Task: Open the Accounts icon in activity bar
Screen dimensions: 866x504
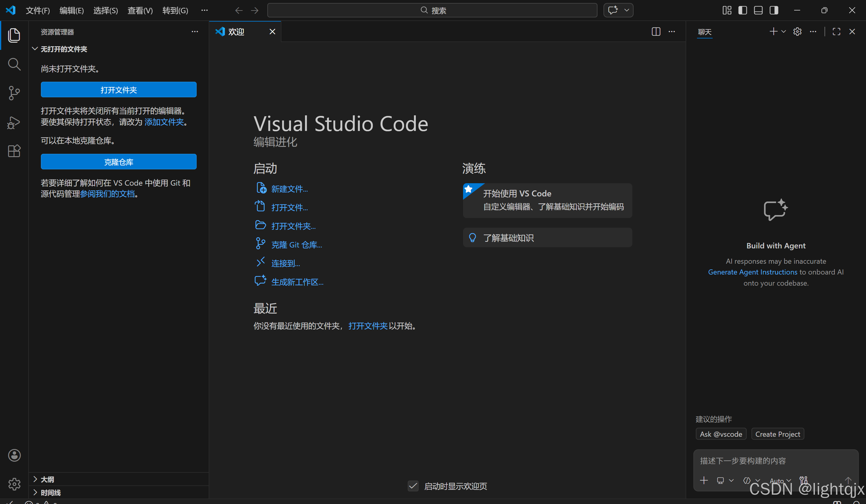Action: coord(14,455)
